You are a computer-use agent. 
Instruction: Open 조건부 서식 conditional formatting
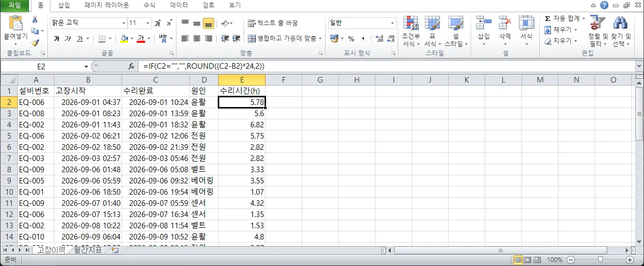(x=411, y=32)
